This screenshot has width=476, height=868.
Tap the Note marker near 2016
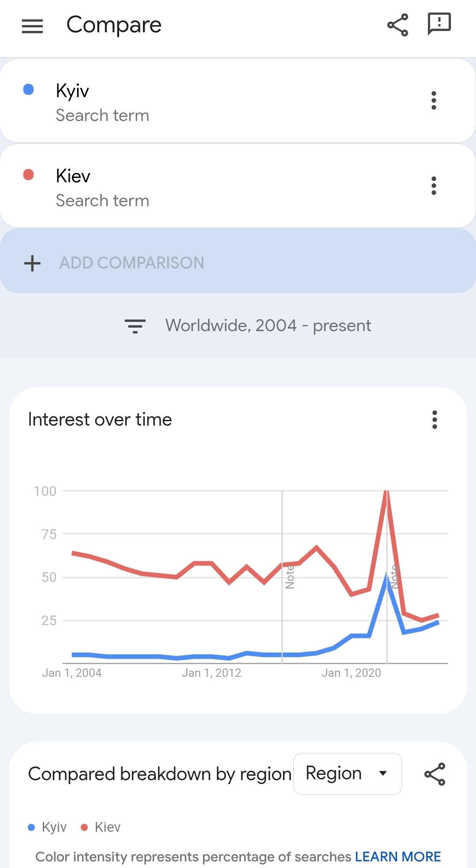point(290,577)
